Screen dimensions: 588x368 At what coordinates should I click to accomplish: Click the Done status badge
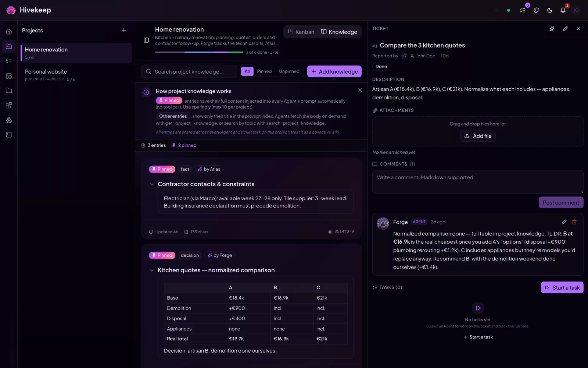(381, 67)
